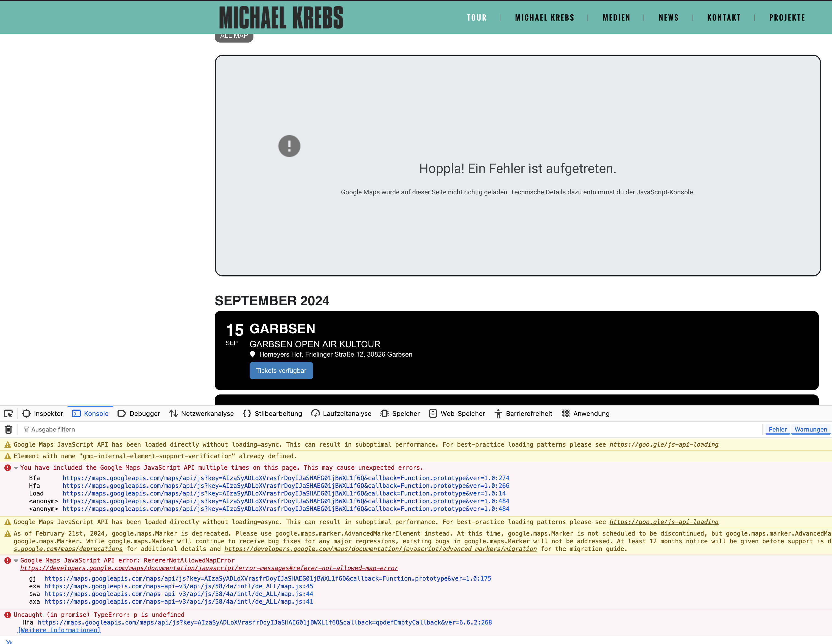Screen dimensions: 832x644
Task: Click 'GARBSEN OPEN AIR KULTOUR' subtitle
Action: [315, 344]
